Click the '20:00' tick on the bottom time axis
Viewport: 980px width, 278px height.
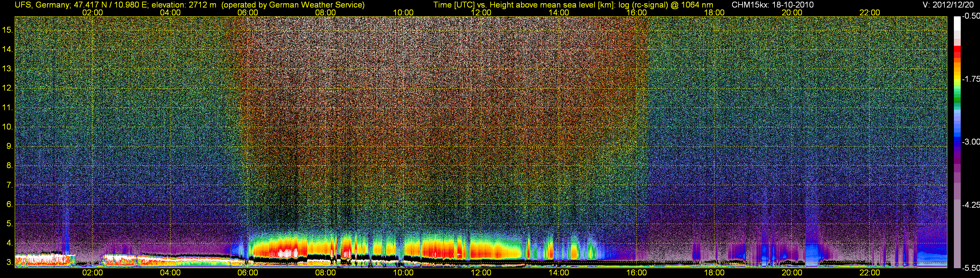tap(792, 273)
